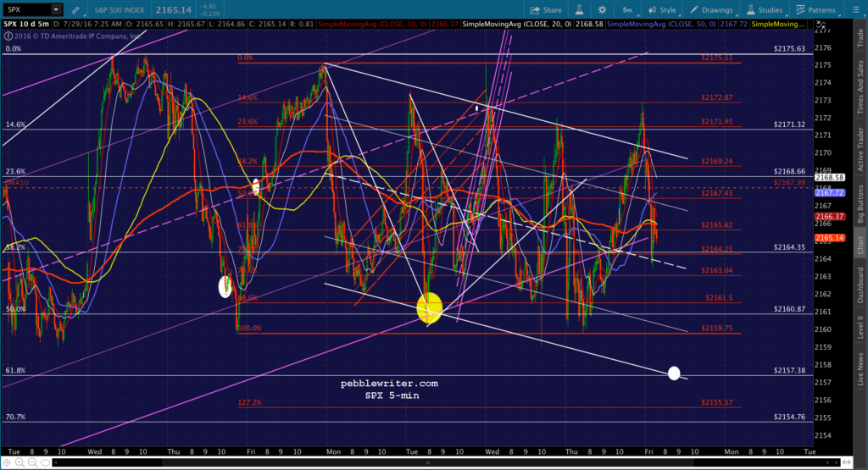Click the horizontal time axis scrollbar

click(x=446, y=462)
